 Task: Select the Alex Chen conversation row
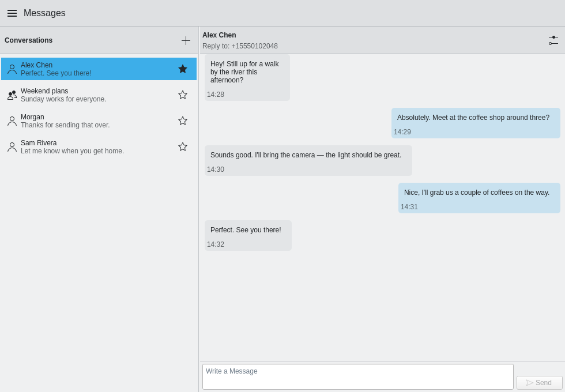click(99, 69)
